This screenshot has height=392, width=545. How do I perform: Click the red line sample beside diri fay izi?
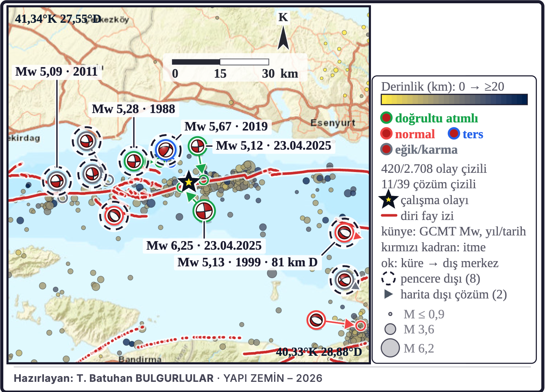[388, 216]
